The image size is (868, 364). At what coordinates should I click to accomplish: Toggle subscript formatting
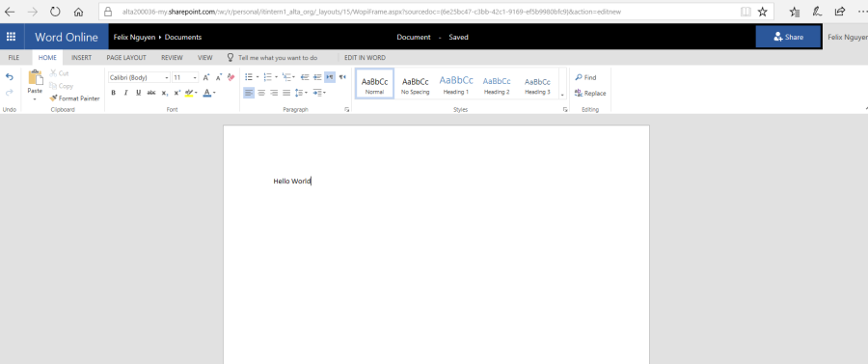coord(164,93)
